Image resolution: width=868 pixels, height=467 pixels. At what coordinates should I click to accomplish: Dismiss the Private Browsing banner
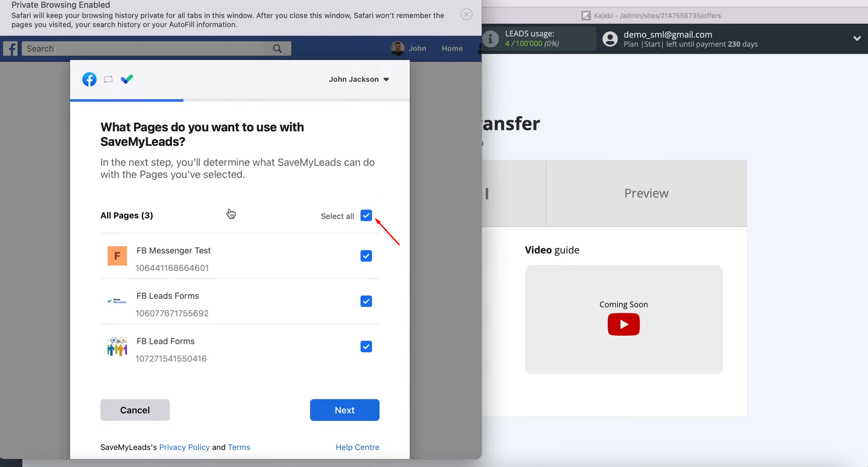[466, 15]
